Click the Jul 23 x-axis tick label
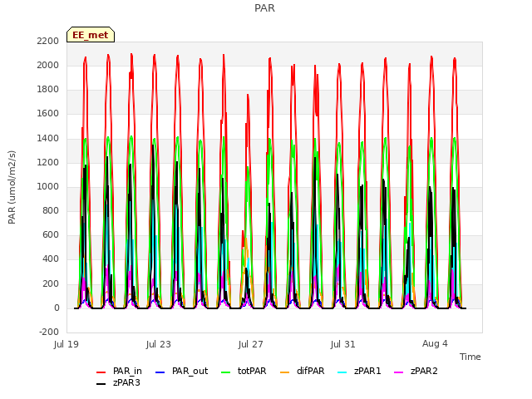532x399 pixels. 159,344
